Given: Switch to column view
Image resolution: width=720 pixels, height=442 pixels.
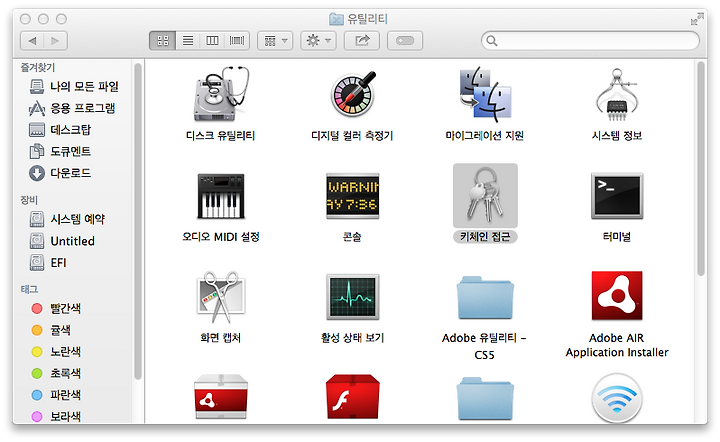Looking at the screenshot, I should (212, 41).
